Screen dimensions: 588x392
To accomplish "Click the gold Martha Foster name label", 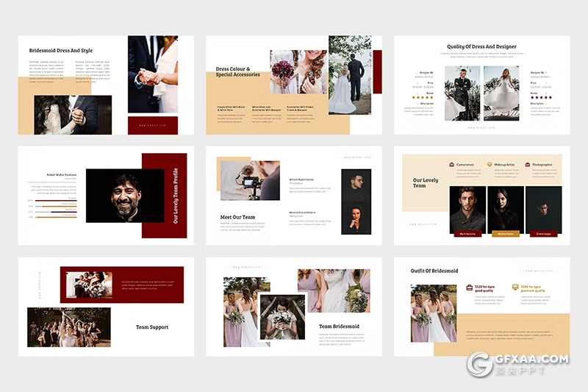I will tap(506, 233).
